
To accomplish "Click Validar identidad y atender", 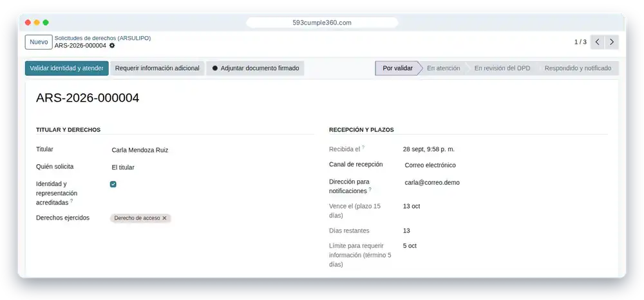I will pyautogui.click(x=66, y=68).
